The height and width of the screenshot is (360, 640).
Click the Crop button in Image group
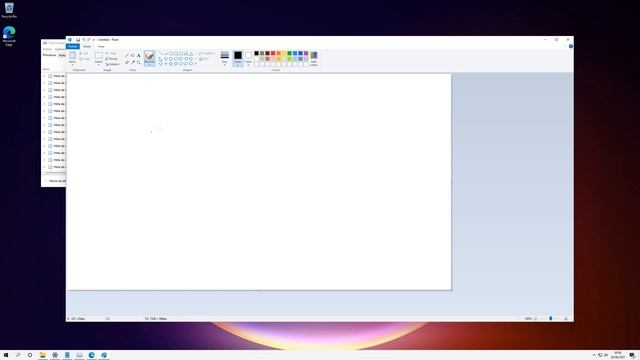click(x=111, y=53)
